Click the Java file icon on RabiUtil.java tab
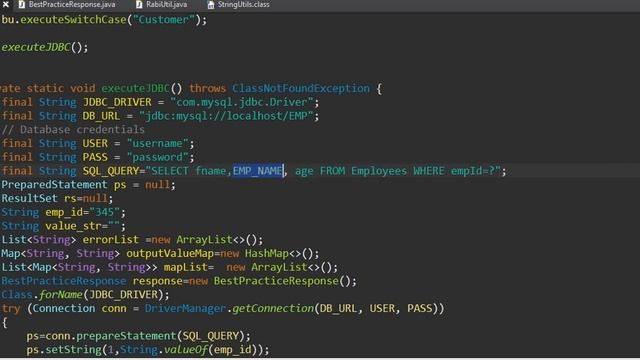 139,5
